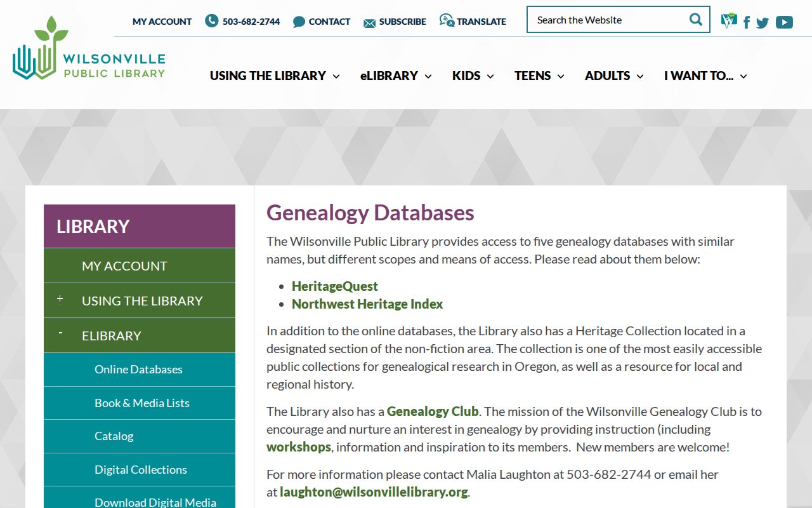Click the Subscribe text link in header
The image size is (812, 508).
403,22
